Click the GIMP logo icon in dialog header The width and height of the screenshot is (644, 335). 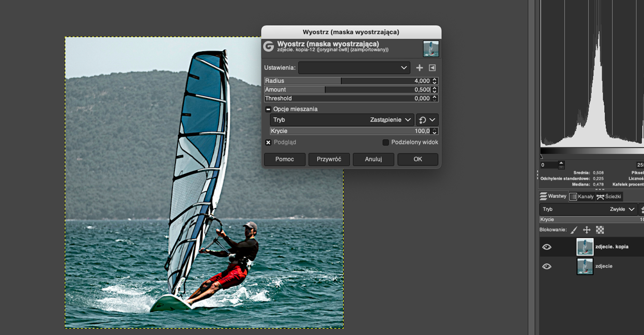268,46
